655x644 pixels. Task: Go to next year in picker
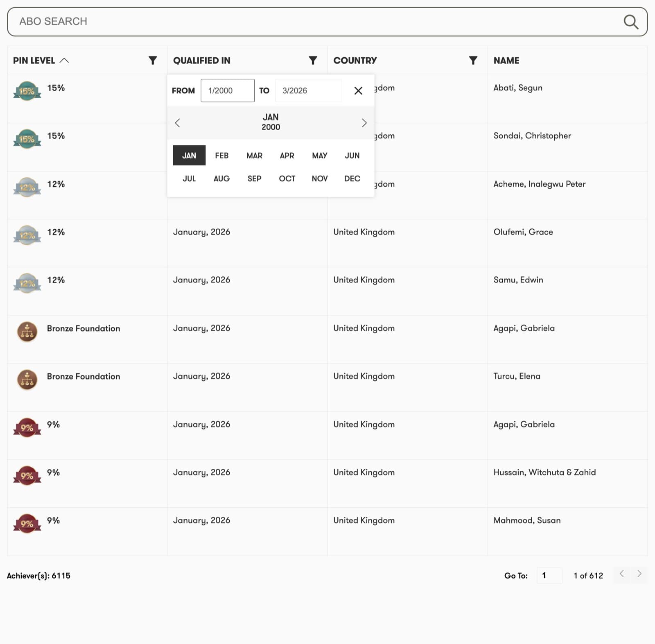pyautogui.click(x=364, y=123)
